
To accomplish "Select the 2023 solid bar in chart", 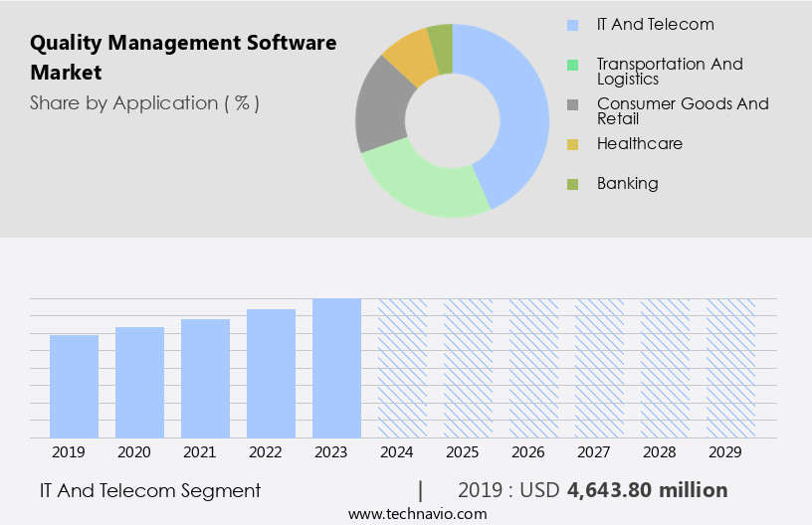I will (336, 368).
